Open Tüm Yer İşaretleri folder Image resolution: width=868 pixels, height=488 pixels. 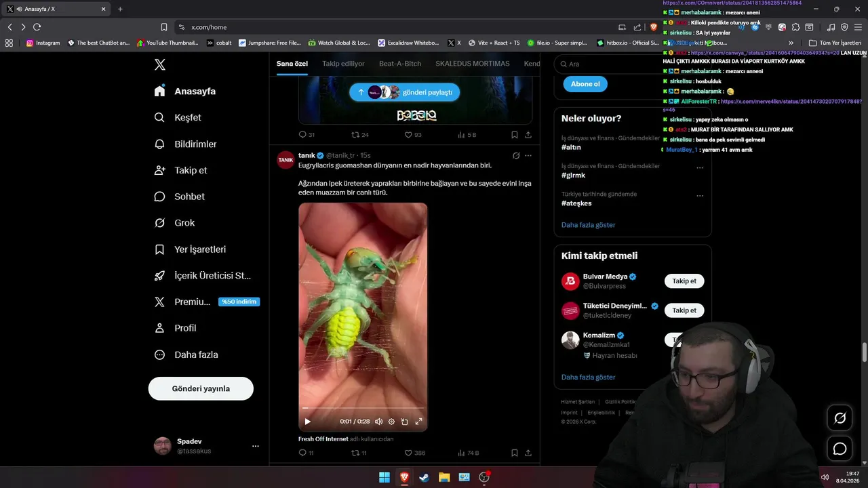(835, 43)
